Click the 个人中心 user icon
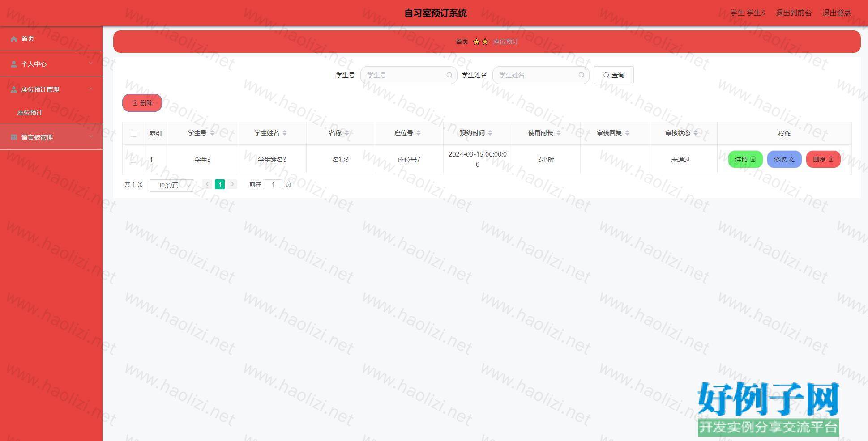Viewport: 868px width, 441px height. 14,64
